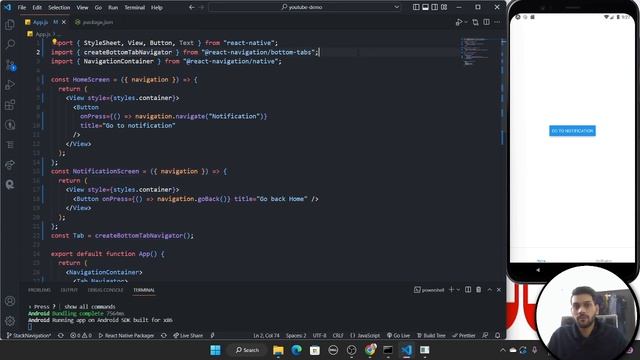The width and height of the screenshot is (640, 360).
Task: Toggle the bottom panel layout icon
Action: pos(425,7)
